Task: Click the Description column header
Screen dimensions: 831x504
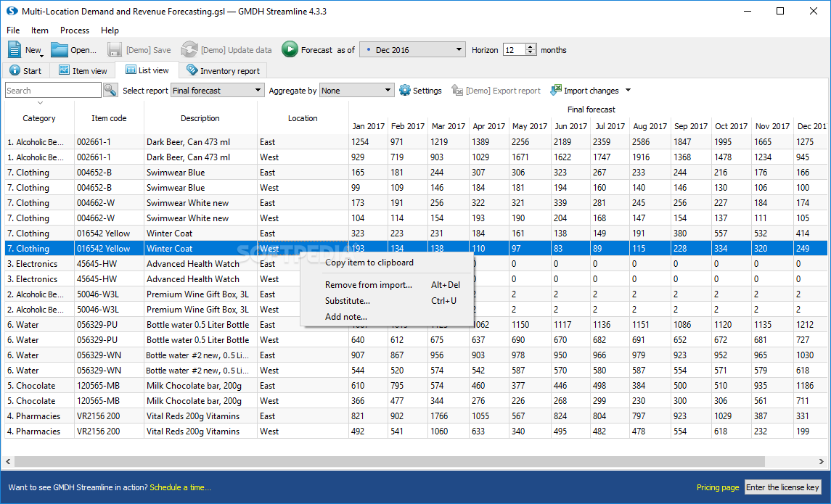Action: tap(200, 118)
